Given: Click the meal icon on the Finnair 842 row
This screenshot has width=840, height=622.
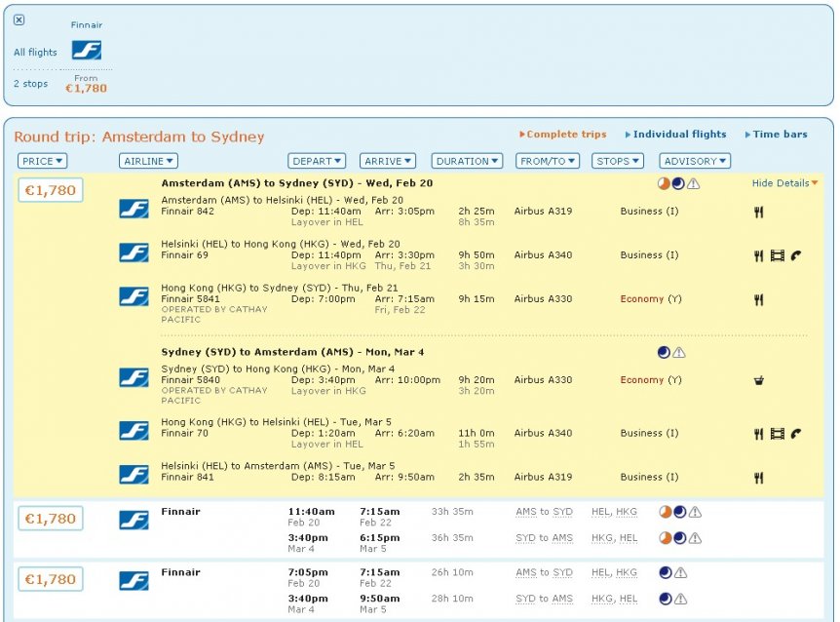Looking at the screenshot, I should click(x=758, y=212).
